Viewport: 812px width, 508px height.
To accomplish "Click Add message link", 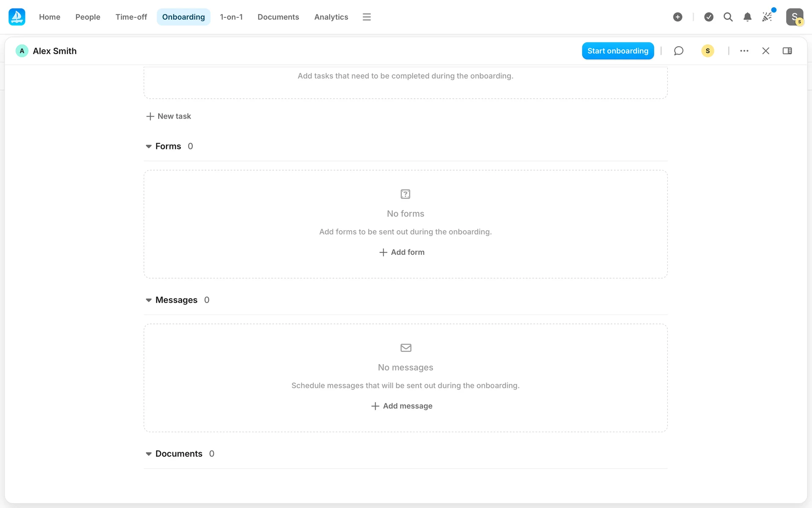I will tap(402, 406).
